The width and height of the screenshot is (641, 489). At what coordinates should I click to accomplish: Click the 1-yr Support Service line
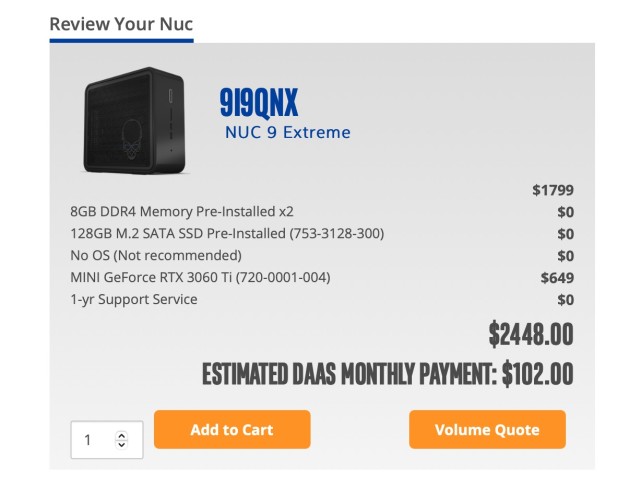(x=134, y=299)
